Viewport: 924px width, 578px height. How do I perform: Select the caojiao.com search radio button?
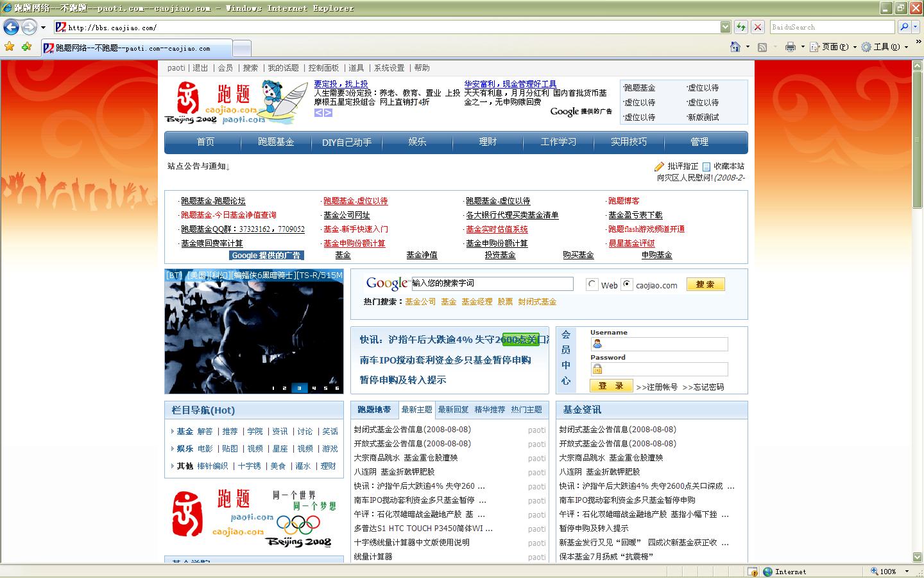pyautogui.click(x=628, y=285)
